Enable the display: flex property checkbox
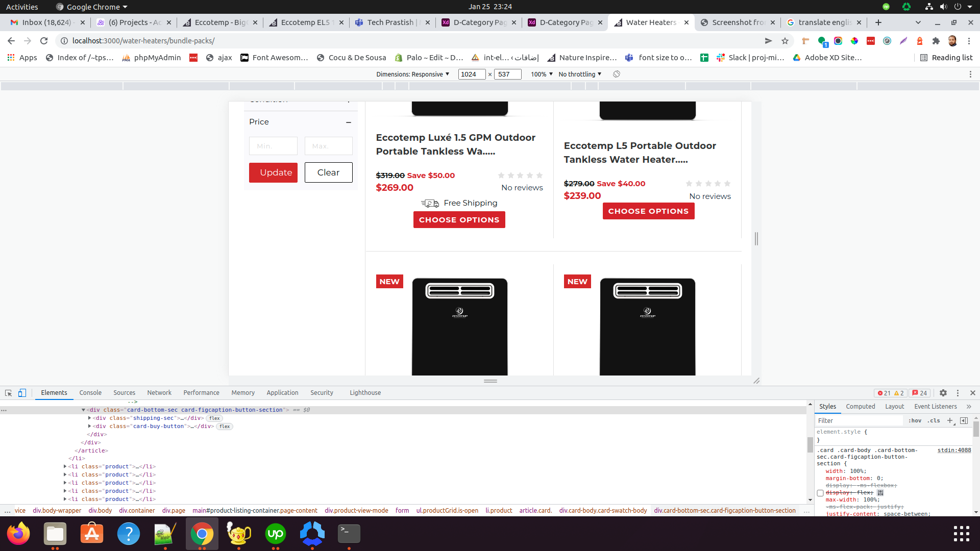Viewport: 980px width, 551px height. (820, 493)
